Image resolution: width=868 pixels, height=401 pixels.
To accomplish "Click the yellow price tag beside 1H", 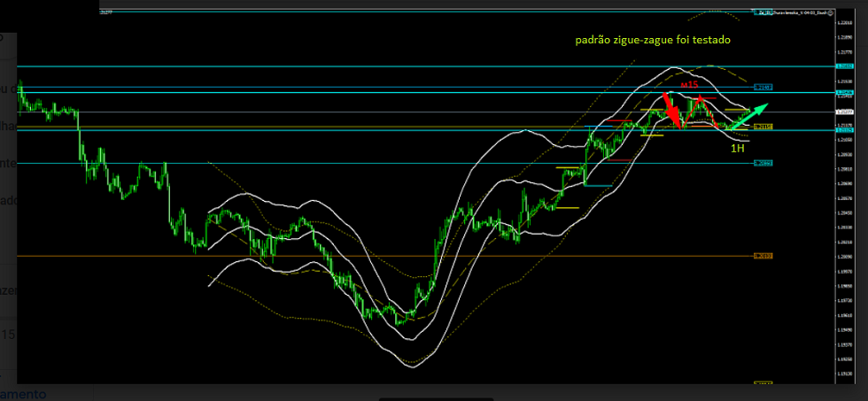I will (x=763, y=127).
